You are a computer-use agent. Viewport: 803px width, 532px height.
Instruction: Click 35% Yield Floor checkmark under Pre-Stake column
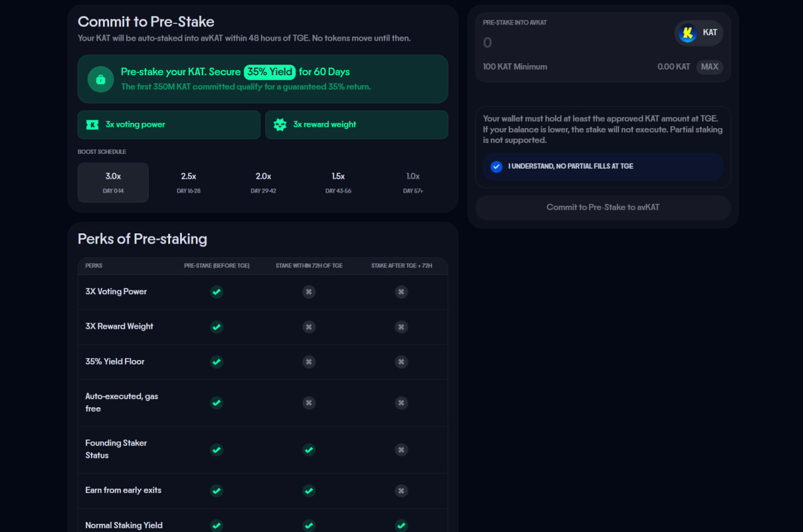pyautogui.click(x=216, y=362)
